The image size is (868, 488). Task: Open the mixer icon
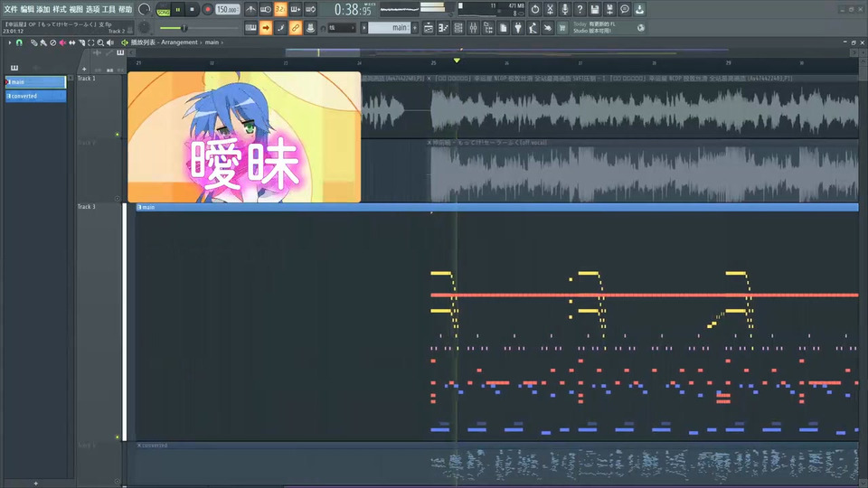click(x=473, y=28)
